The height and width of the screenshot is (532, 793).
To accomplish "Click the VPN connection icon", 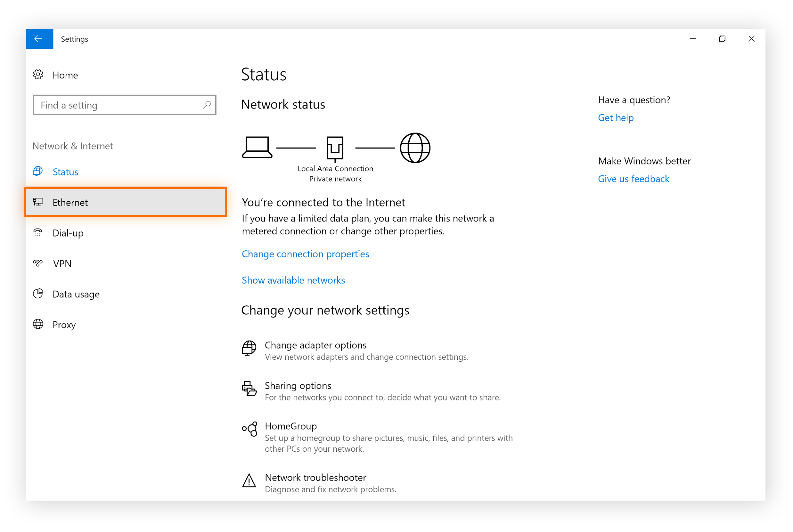I will pos(37,263).
